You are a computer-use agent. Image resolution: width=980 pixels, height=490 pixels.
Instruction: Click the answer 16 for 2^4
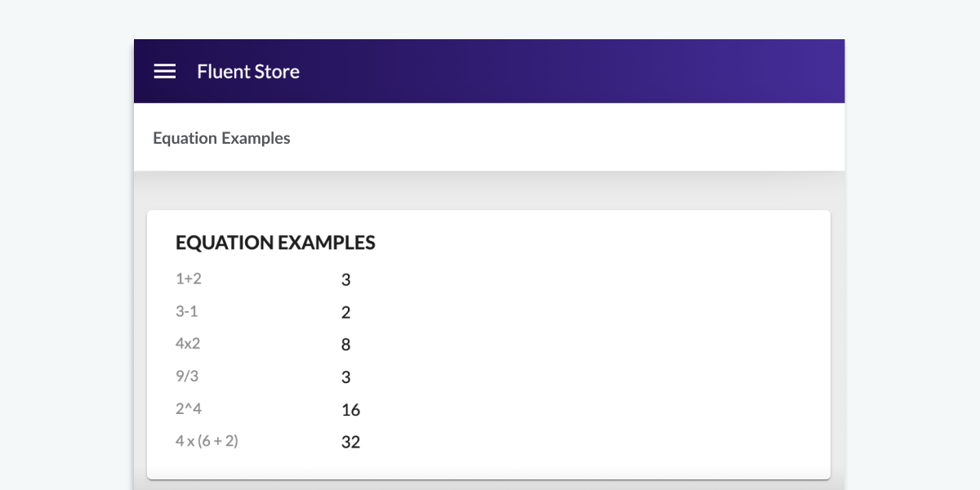point(351,409)
